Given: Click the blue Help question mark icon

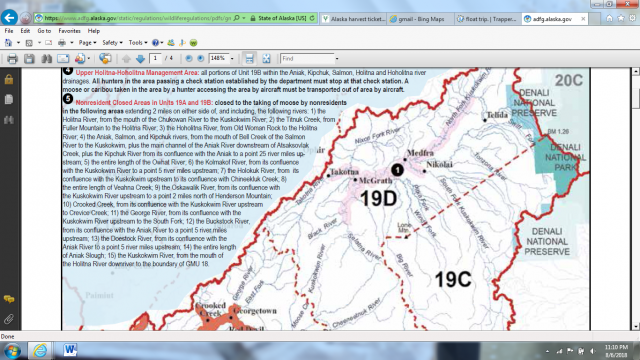Looking at the screenshot, I should click(x=155, y=42).
